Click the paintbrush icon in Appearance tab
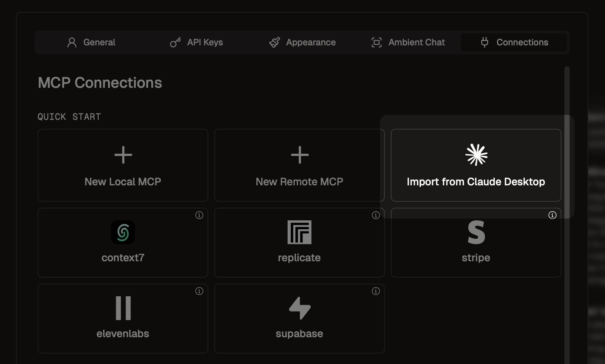This screenshot has height=364, width=605. pyautogui.click(x=275, y=42)
